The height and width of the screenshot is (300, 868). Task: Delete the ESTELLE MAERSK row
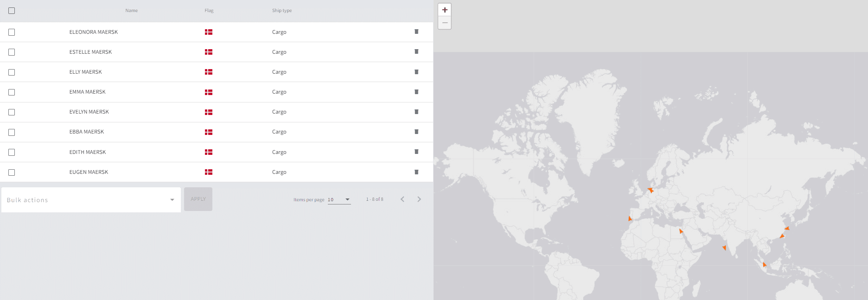[416, 52]
